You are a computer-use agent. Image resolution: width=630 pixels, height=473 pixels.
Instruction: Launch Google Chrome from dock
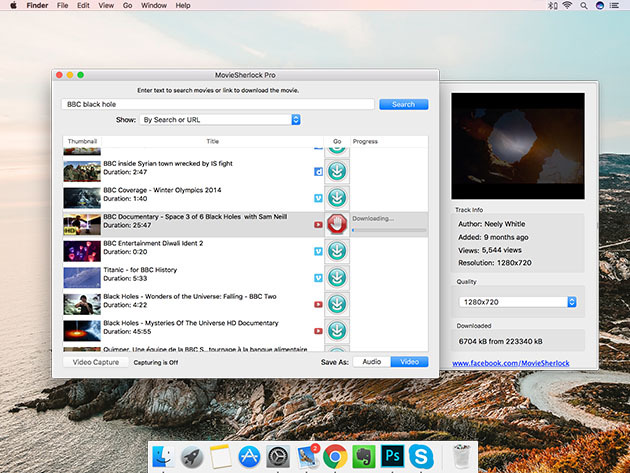tap(335, 457)
